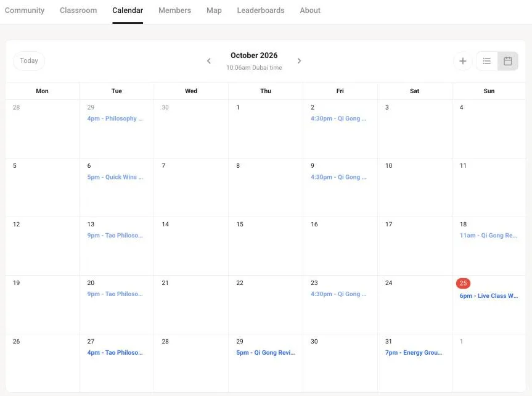Open the Community tab

pos(25,10)
